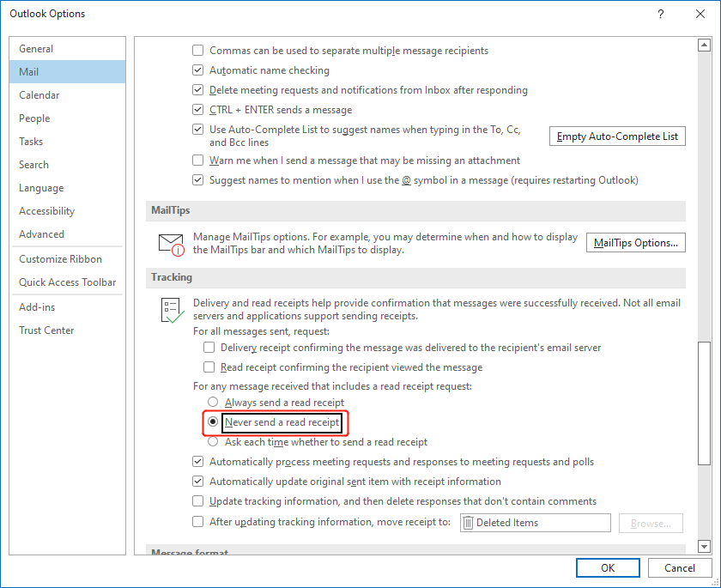
Task: Select Ask each time whether to send
Action: [x=213, y=441]
